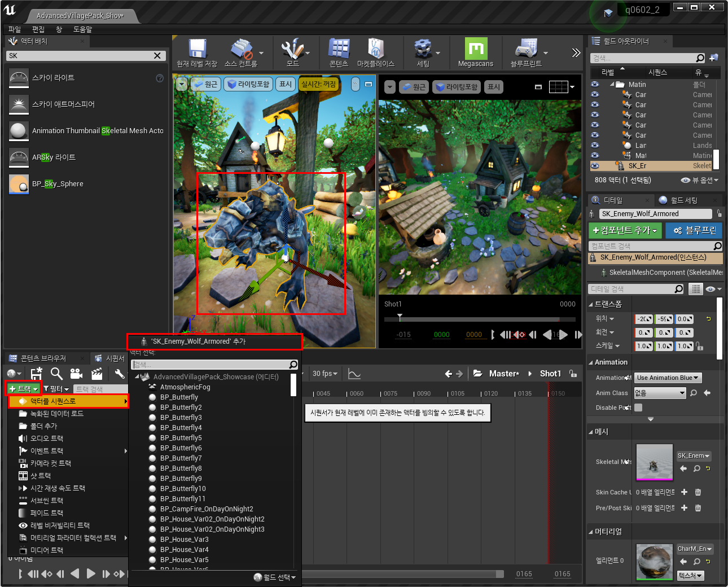Open the Help menu
Image resolution: width=728 pixels, height=587 pixels.
(83, 29)
